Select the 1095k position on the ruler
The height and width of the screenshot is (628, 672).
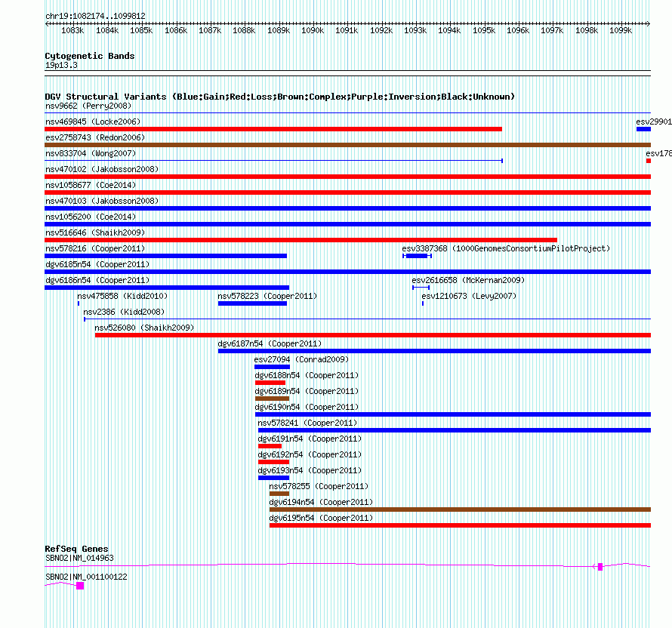484,30
